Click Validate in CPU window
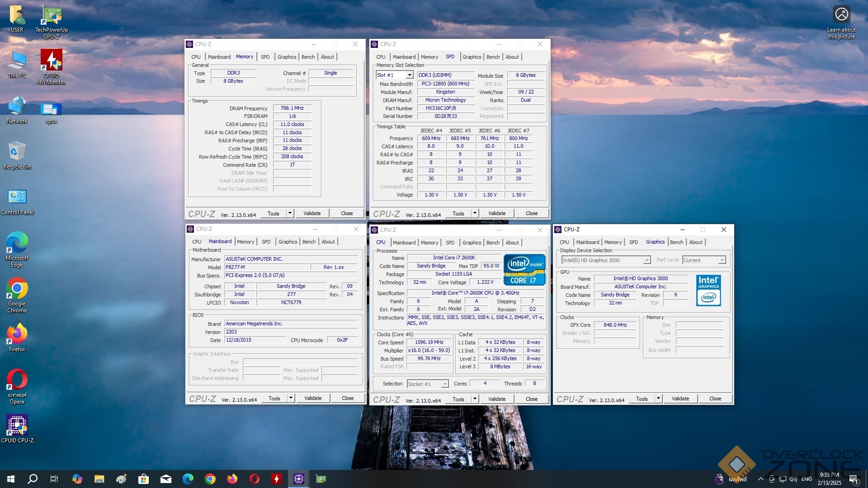 497,399
